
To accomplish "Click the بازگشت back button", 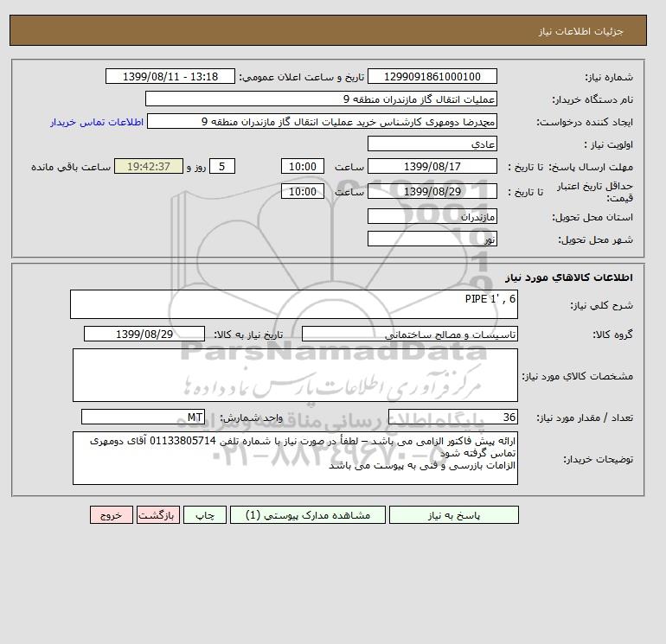I will coord(158,515).
